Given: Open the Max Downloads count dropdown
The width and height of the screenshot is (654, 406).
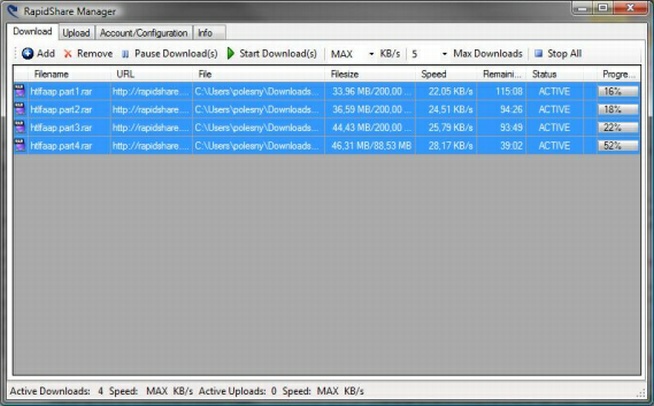Looking at the screenshot, I should (444, 54).
